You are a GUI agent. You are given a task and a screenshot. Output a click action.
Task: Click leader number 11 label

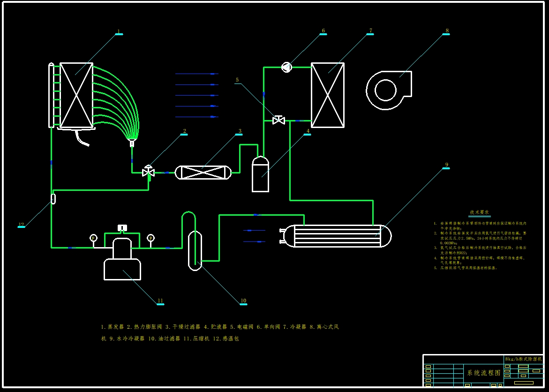point(160,301)
